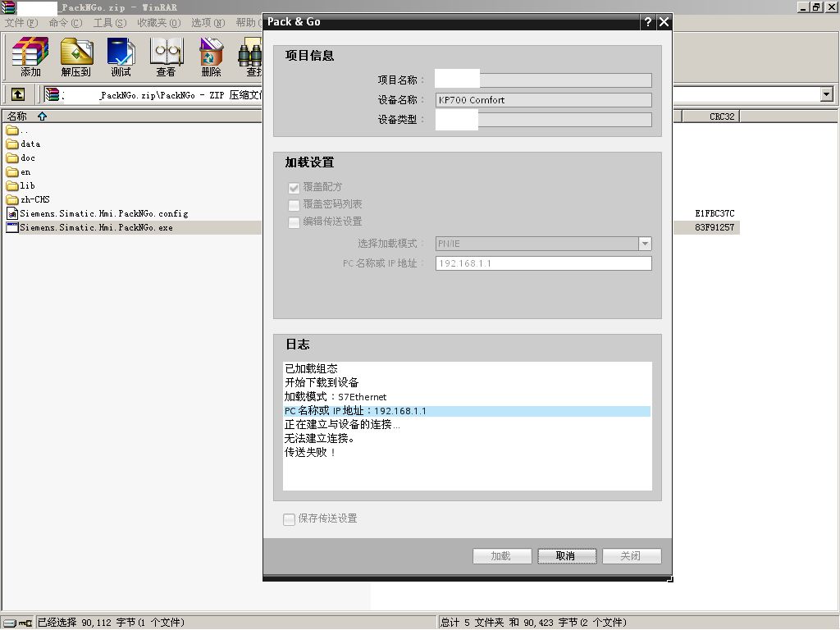Click the 设备名称 KP700 Comfort field

[x=544, y=100]
